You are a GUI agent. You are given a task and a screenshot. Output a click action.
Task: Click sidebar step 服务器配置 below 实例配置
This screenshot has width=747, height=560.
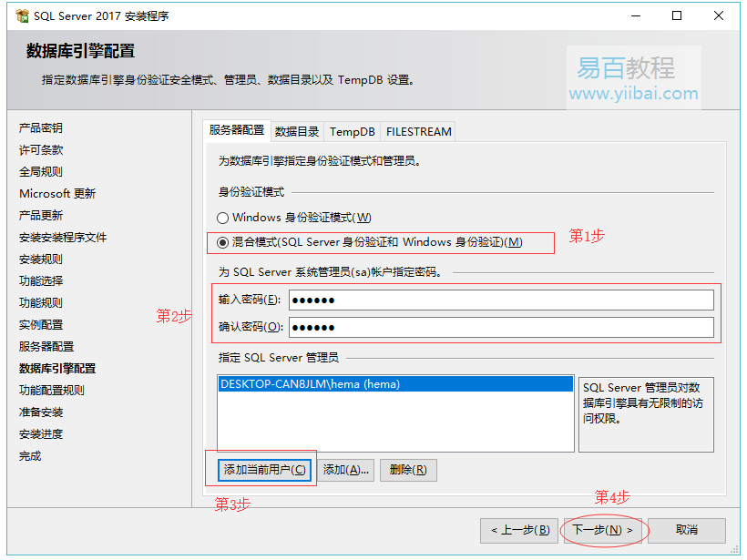[46, 347]
